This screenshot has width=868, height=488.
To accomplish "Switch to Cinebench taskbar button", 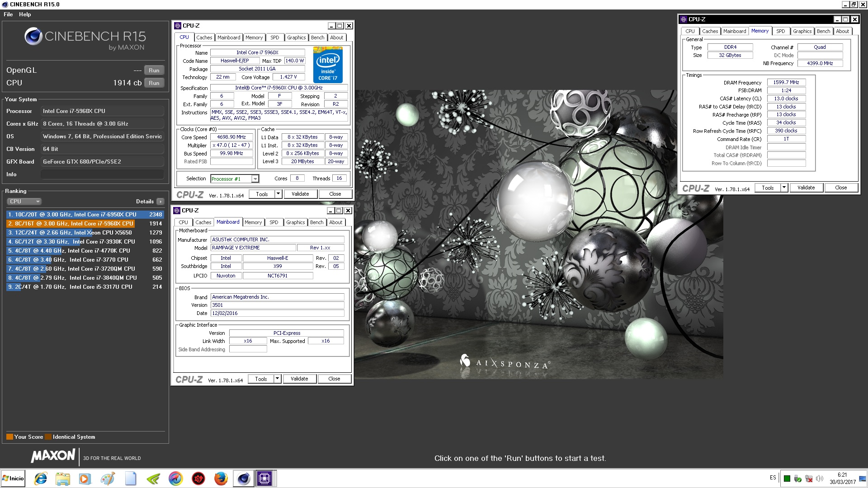I will click(x=244, y=479).
